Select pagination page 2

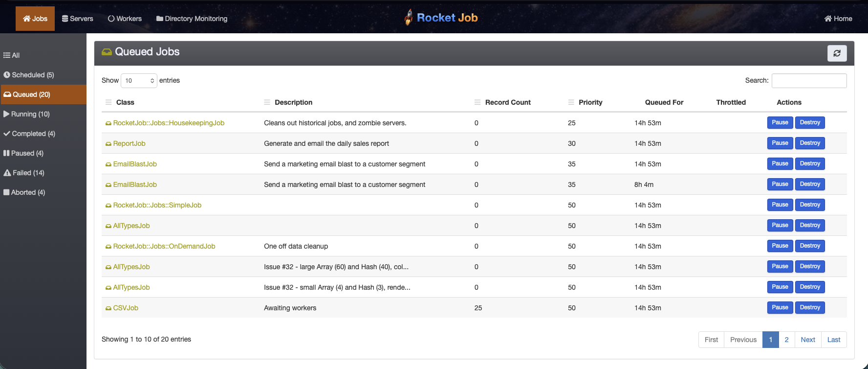point(786,340)
